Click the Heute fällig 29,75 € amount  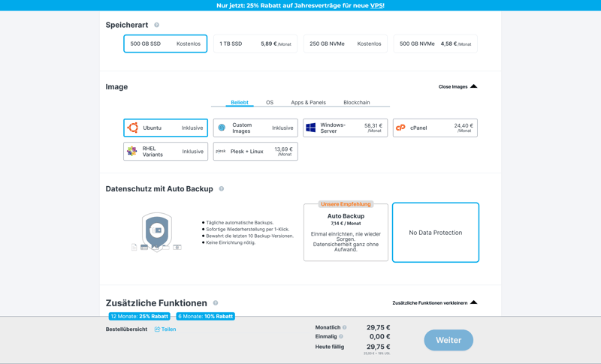point(379,347)
